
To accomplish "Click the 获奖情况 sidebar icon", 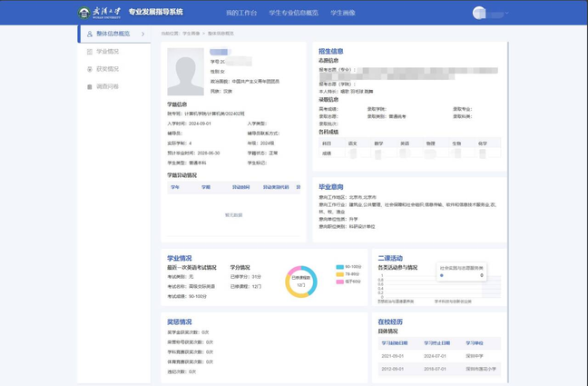I will (x=89, y=69).
